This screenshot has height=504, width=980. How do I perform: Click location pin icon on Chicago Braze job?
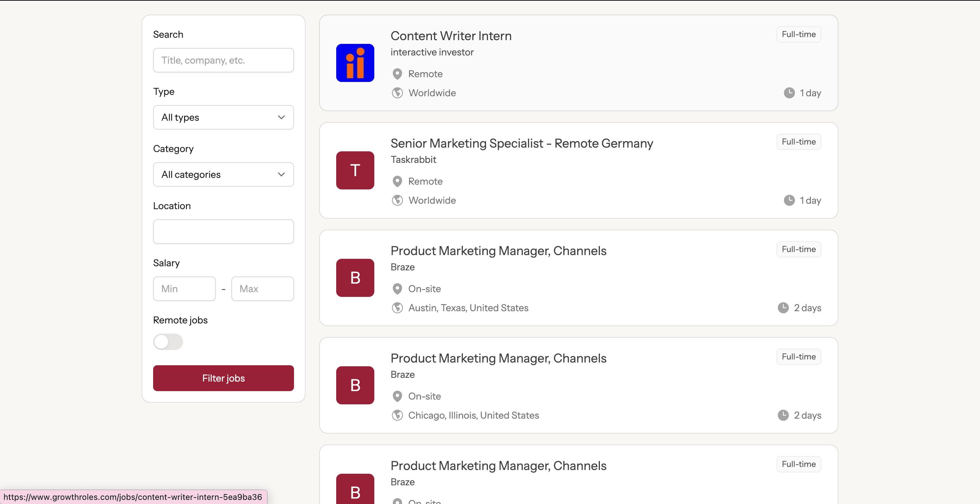[x=397, y=396]
